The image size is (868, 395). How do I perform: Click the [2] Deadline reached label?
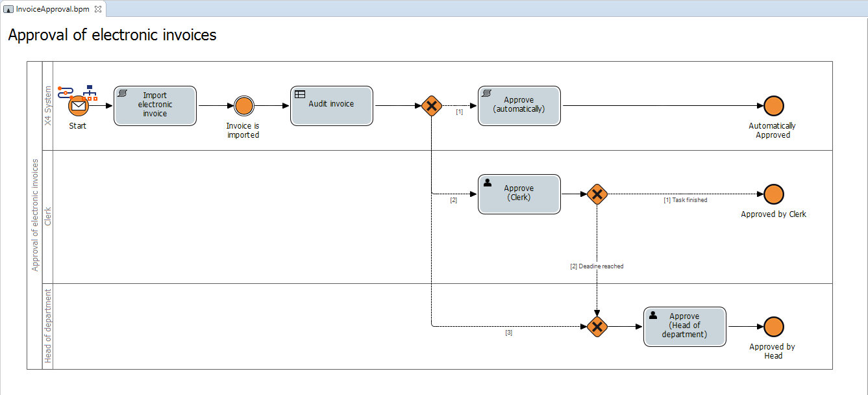pos(597,266)
